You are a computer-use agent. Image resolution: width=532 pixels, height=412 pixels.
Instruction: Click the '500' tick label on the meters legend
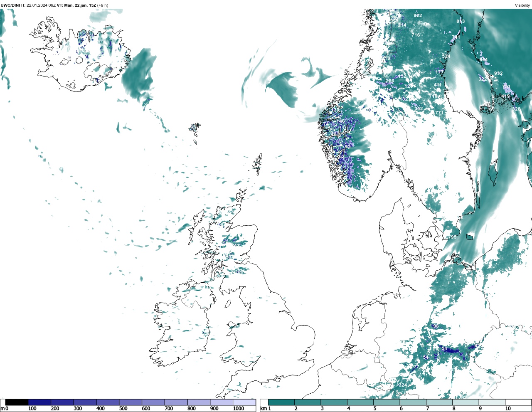click(123, 409)
